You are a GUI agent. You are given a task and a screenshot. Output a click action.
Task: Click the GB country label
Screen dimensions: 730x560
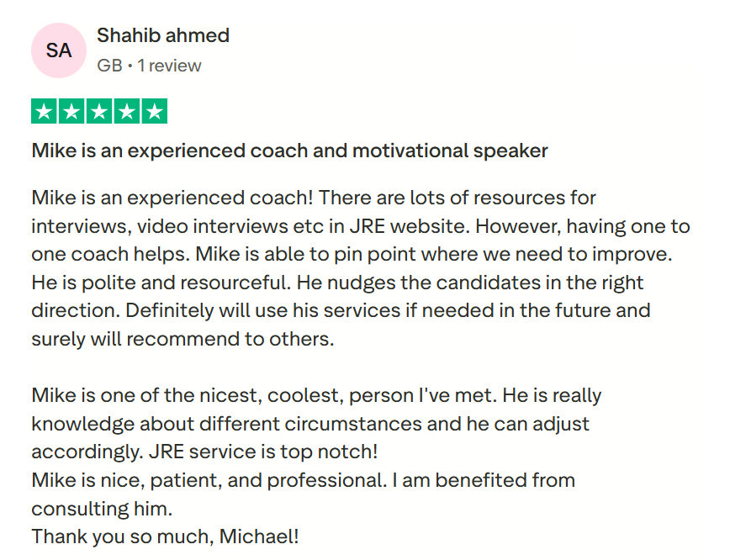coord(109,66)
